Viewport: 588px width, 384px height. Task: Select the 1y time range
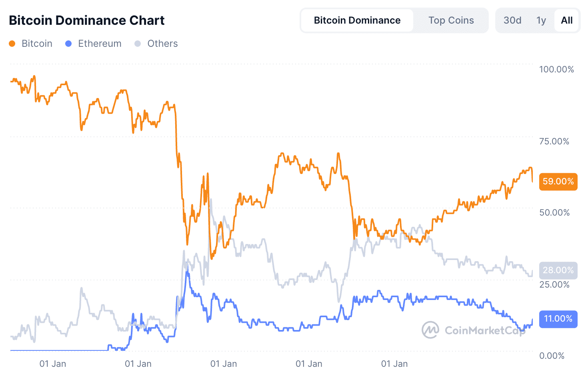[541, 20]
